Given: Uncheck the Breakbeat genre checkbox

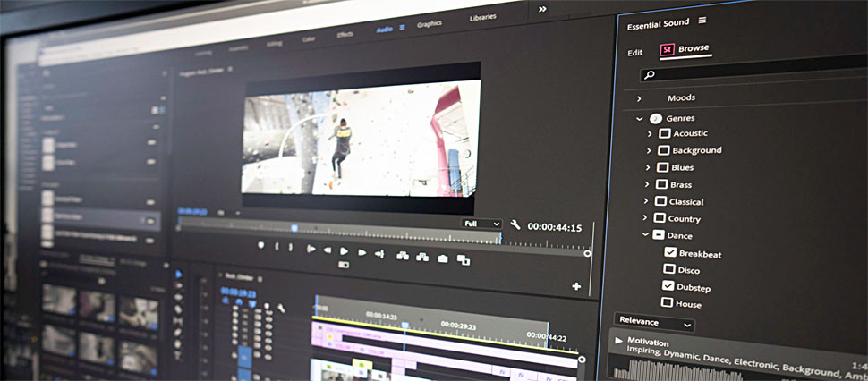Looking at the screenshot, I should (669, 253).
